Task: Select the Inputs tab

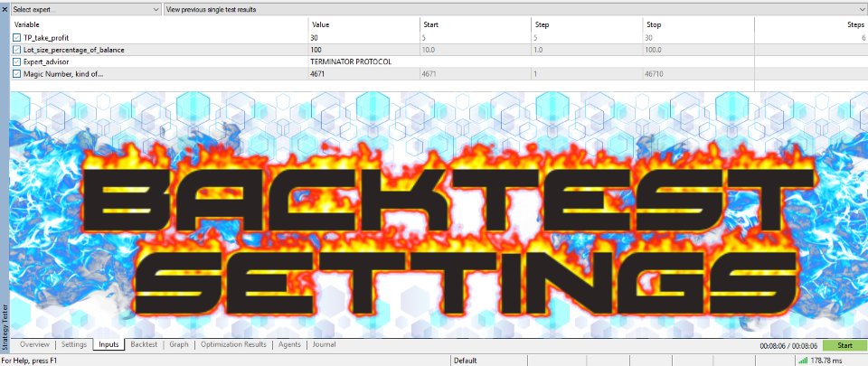Action: point(109,344)
